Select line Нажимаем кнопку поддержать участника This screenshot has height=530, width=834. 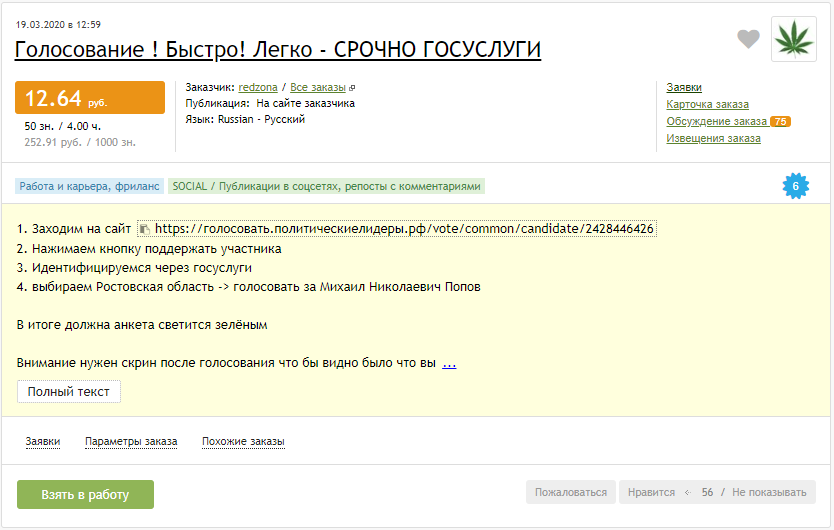(x=149, y=249)
